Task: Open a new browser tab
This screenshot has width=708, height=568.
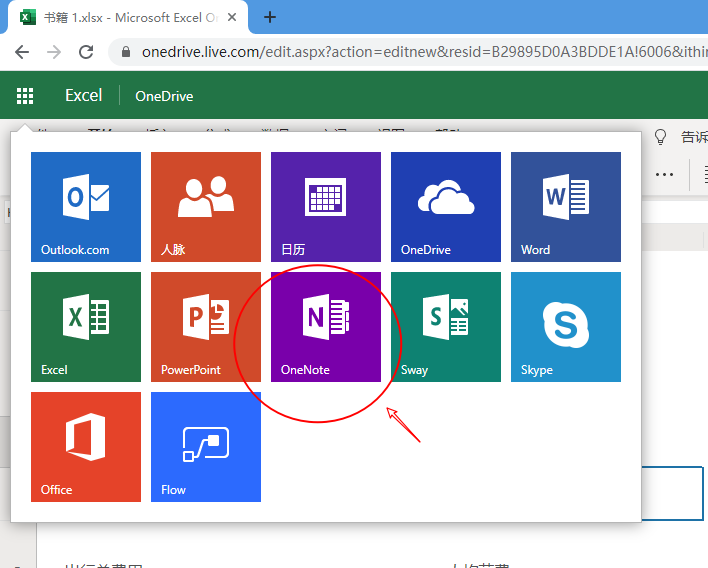Action: coord(270,17)
